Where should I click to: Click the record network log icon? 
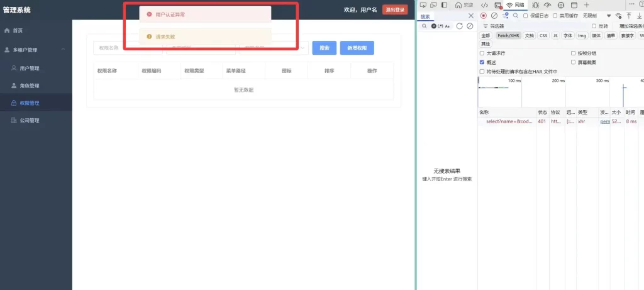coord(484,16)
